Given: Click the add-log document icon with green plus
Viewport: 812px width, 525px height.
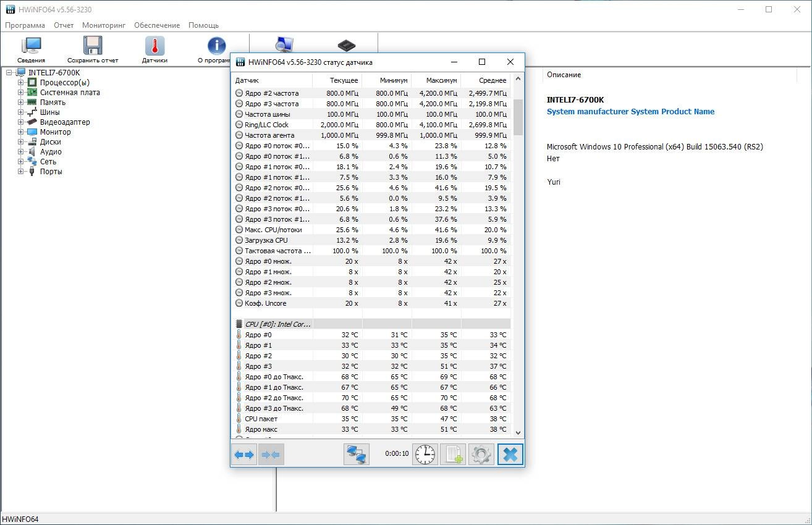Looking at the screenshot, I should click(x=453, y=455).
